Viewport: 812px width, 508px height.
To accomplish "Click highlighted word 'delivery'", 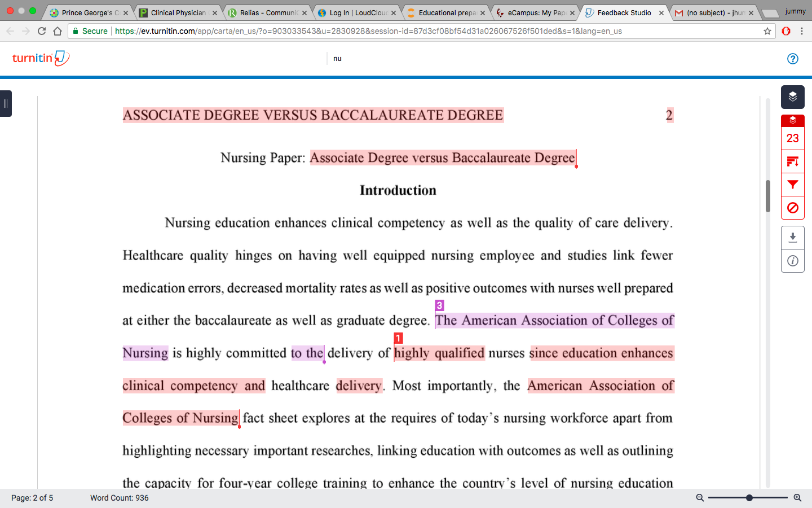I will [x=359, y=386].
